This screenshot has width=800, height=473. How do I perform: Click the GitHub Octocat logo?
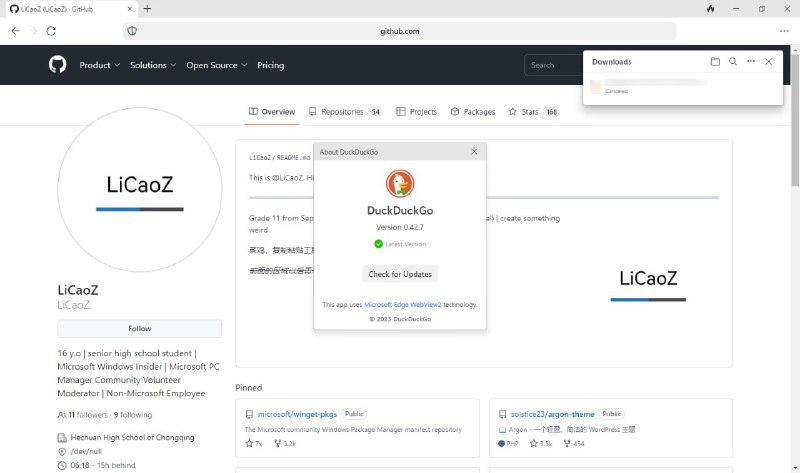(x=57, y=65)
